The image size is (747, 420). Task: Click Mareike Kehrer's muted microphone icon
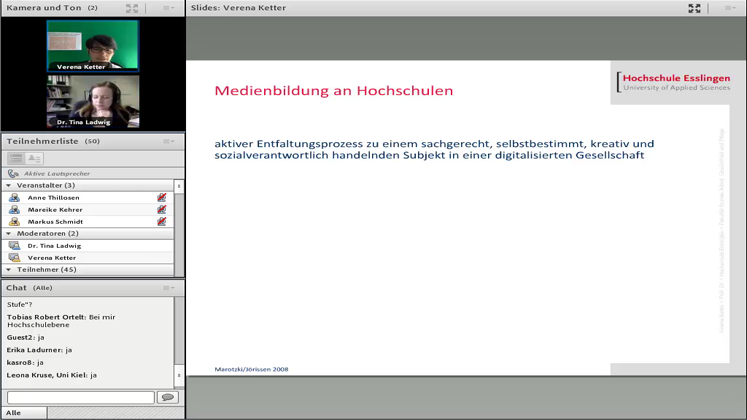(161, 210)
